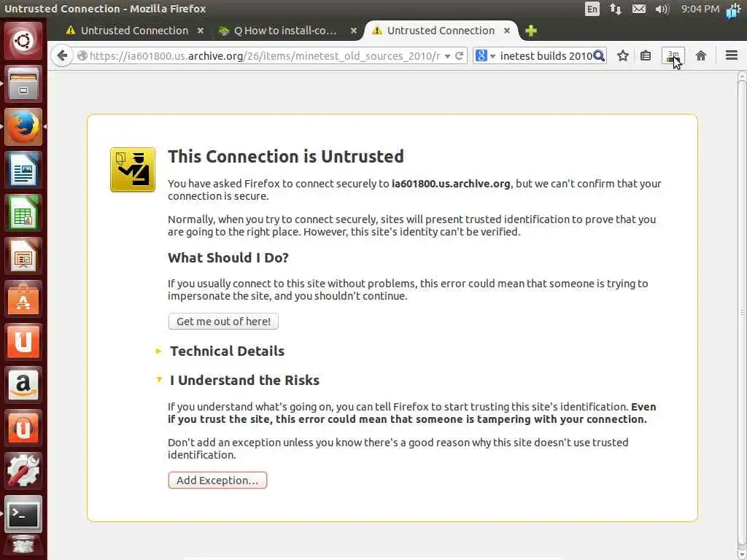This screenshot has width=747, height=560.
Task: Click the Firefox launcher icon
Action: click(23, 127)
